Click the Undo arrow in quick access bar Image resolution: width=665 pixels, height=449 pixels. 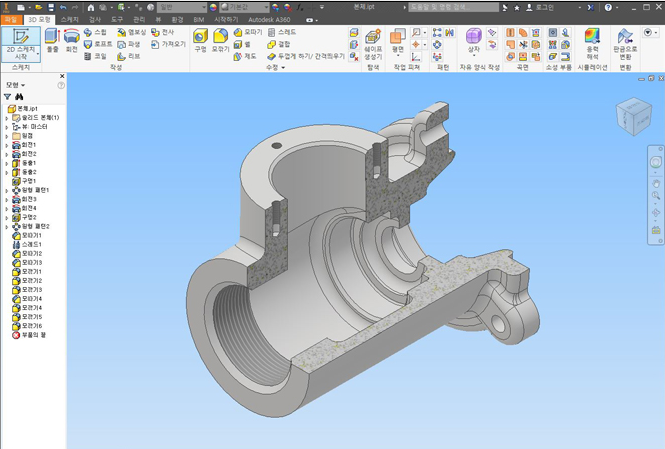point(63,7)
